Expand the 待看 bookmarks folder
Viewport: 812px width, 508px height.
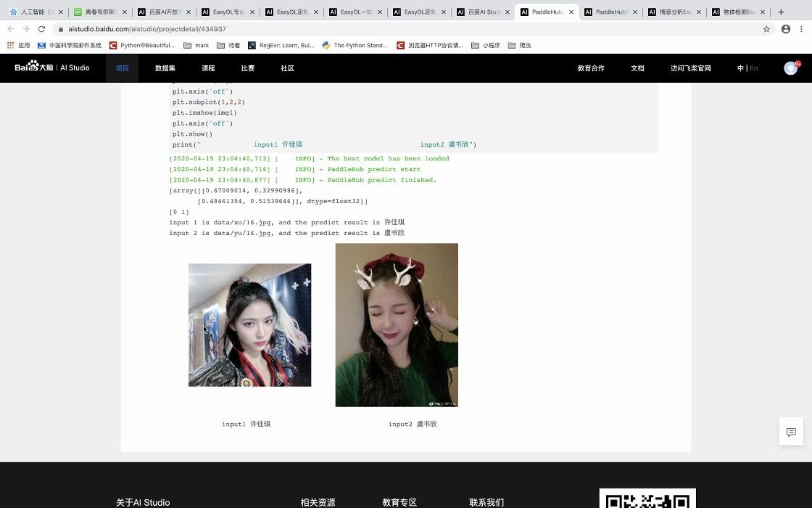(x=228, y=45)
